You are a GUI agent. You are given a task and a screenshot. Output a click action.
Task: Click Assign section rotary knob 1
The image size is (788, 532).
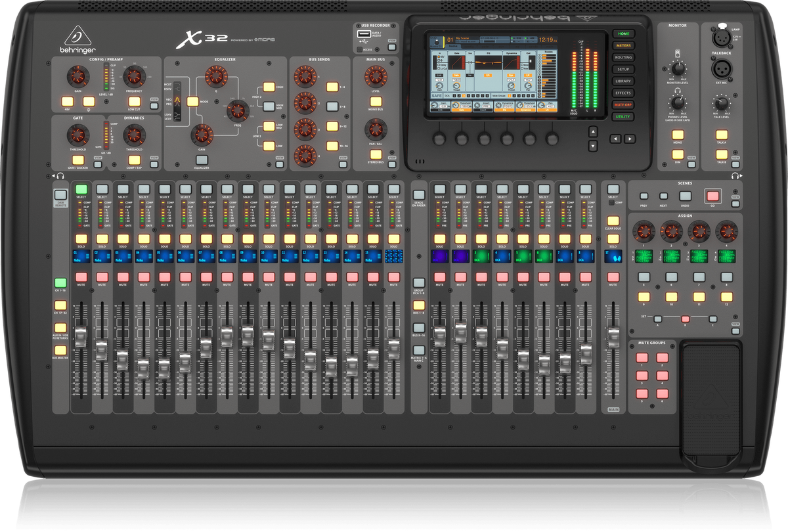tap(644, 231)
